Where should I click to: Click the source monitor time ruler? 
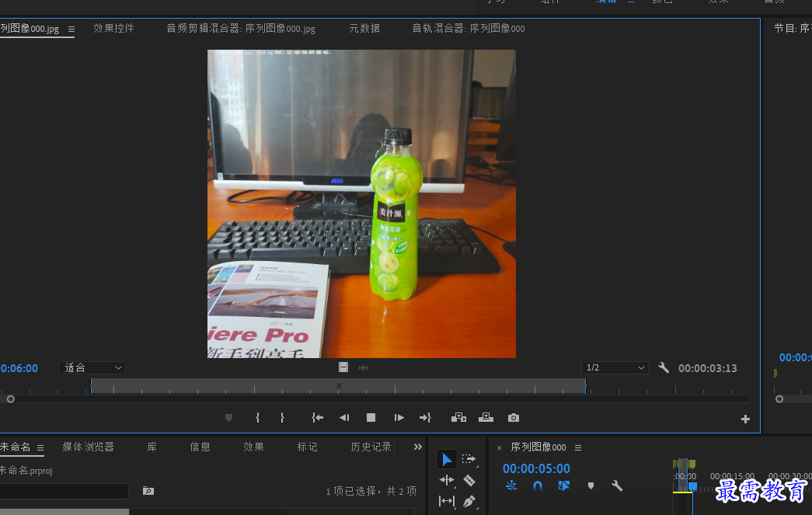tap(375, 386)
